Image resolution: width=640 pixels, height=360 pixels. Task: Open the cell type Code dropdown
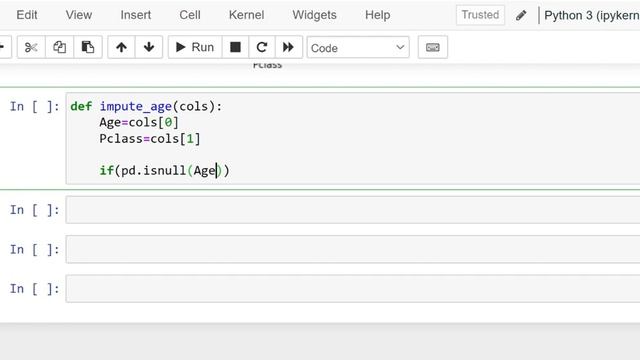(358, 48)
